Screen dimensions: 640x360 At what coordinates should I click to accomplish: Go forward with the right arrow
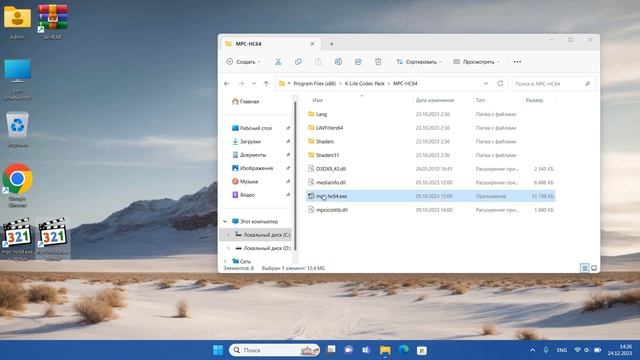tap(241, 83)
